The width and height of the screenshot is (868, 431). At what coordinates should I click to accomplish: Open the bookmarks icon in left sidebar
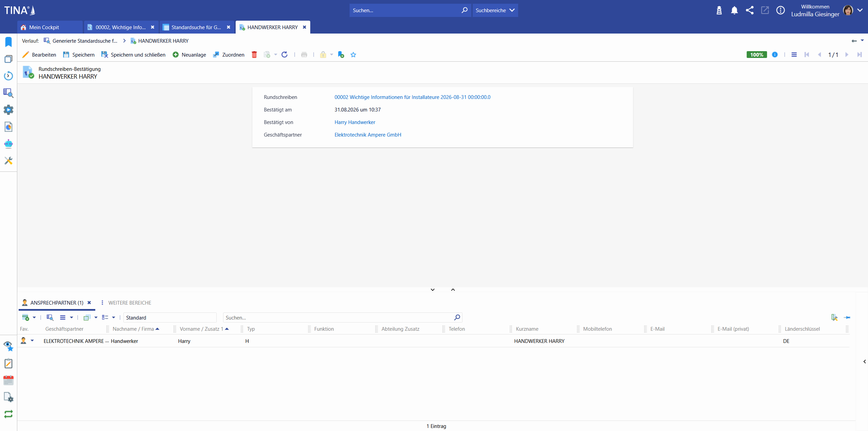(x=8, y=42)
